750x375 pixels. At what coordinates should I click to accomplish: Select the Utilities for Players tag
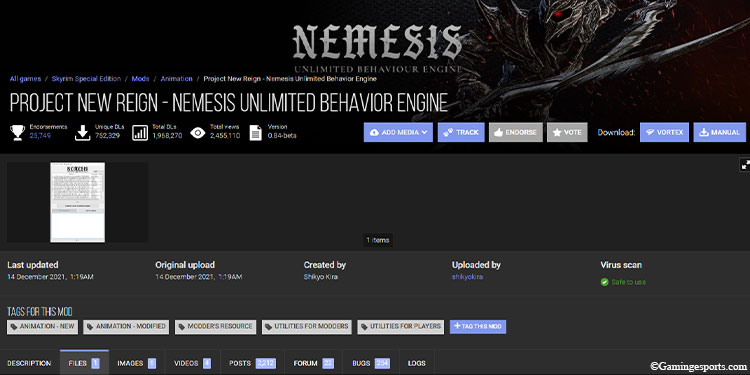[400, 327]
